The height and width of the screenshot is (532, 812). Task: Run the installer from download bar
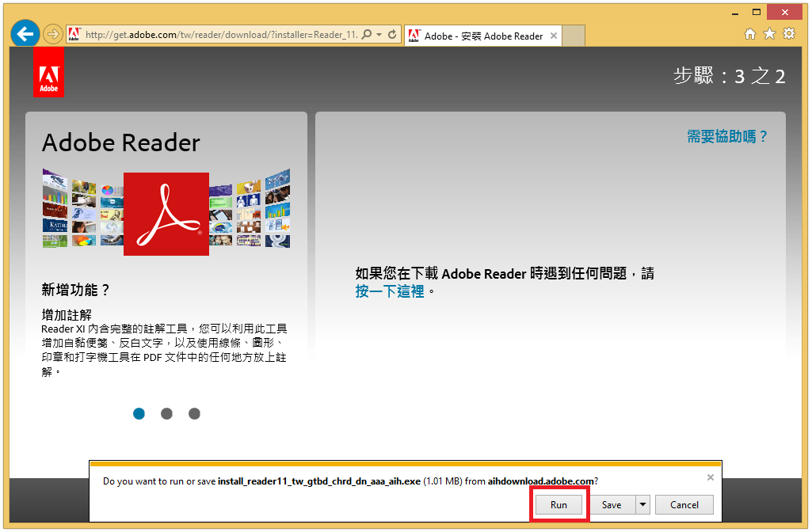pos(558,504)
